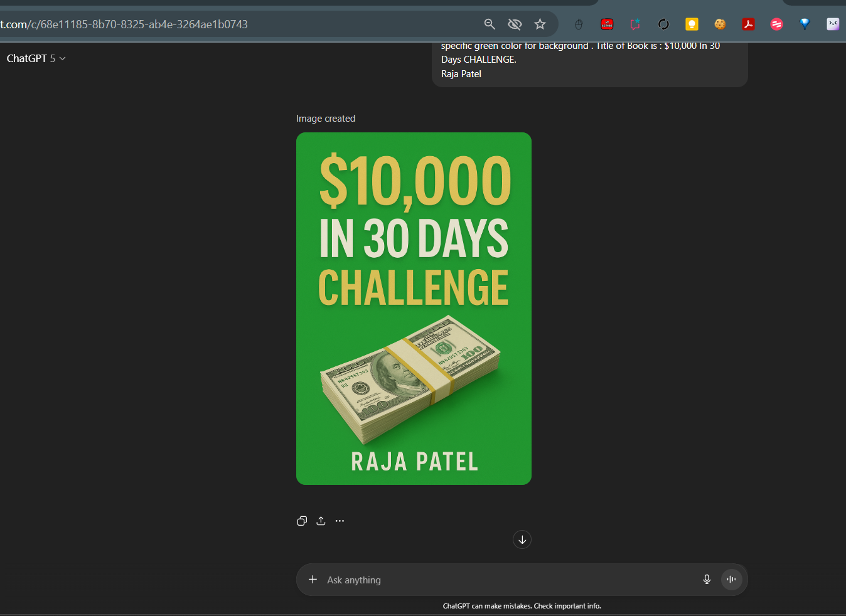The height and width of the screenshot is (616, 846).
Task: Open the plus attachment menu in composer
Action: (313, 580)
